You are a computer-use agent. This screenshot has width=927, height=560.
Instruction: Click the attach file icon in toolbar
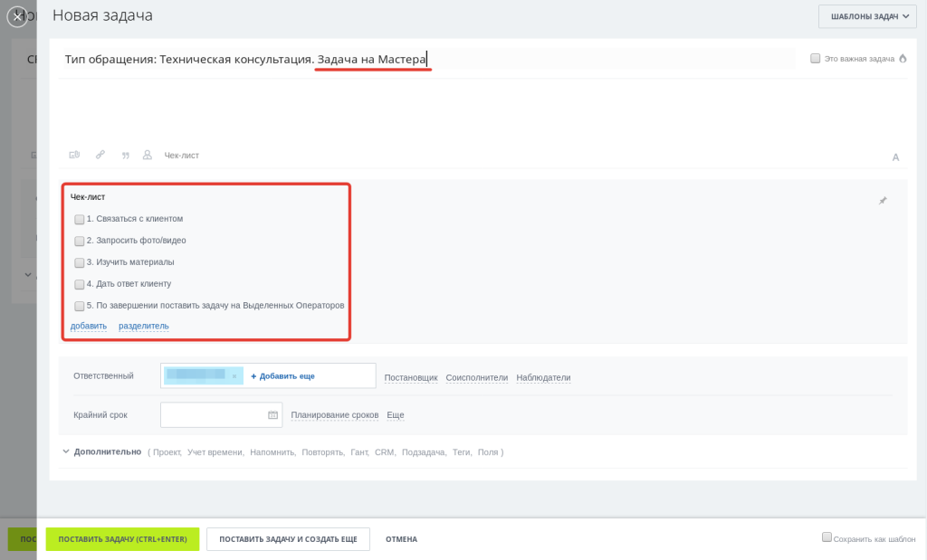pyautogui.click(x=74, y=155)
